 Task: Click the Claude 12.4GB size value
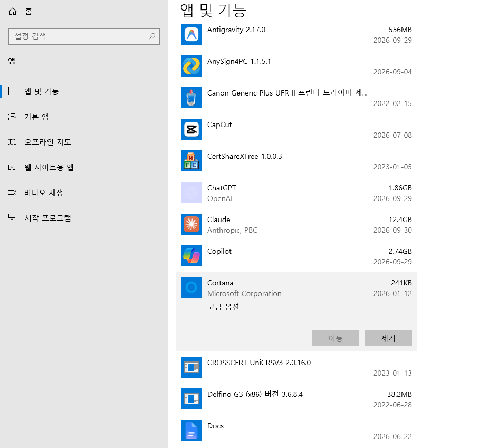pos(400,220)
